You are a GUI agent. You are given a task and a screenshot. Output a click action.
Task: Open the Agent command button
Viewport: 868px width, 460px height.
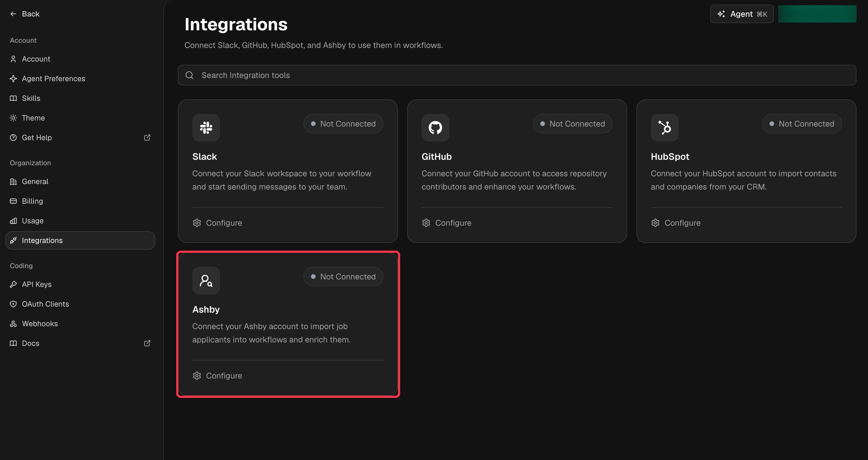click(742, 14)
